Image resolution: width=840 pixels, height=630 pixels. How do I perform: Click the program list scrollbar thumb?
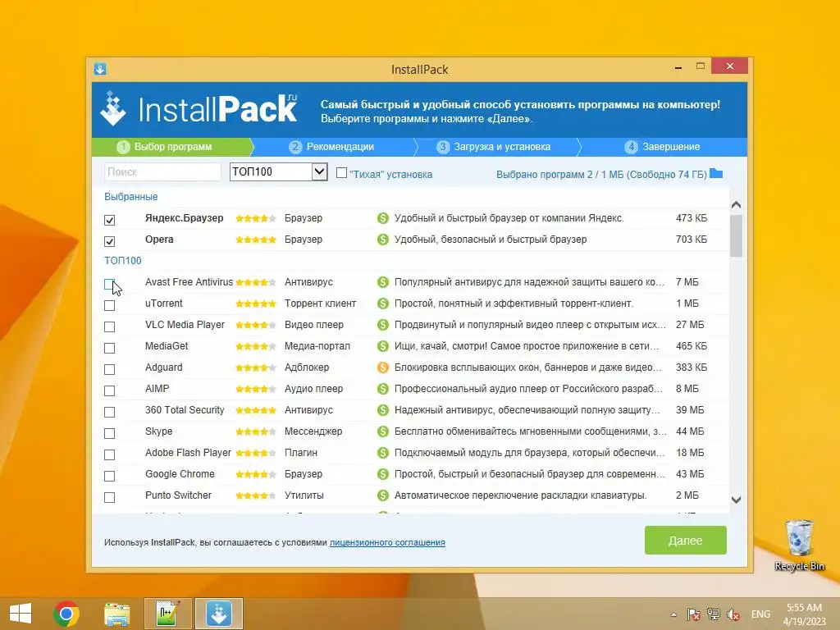[736, 235]
